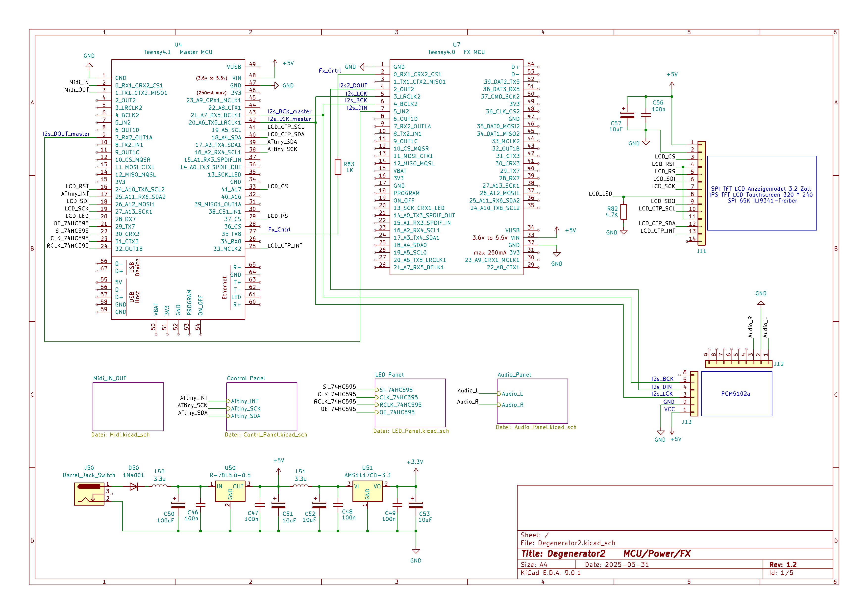The image size is (868, 614).
Task: Click the Fx_Cntrl label near U7
Action: [330, 71]
